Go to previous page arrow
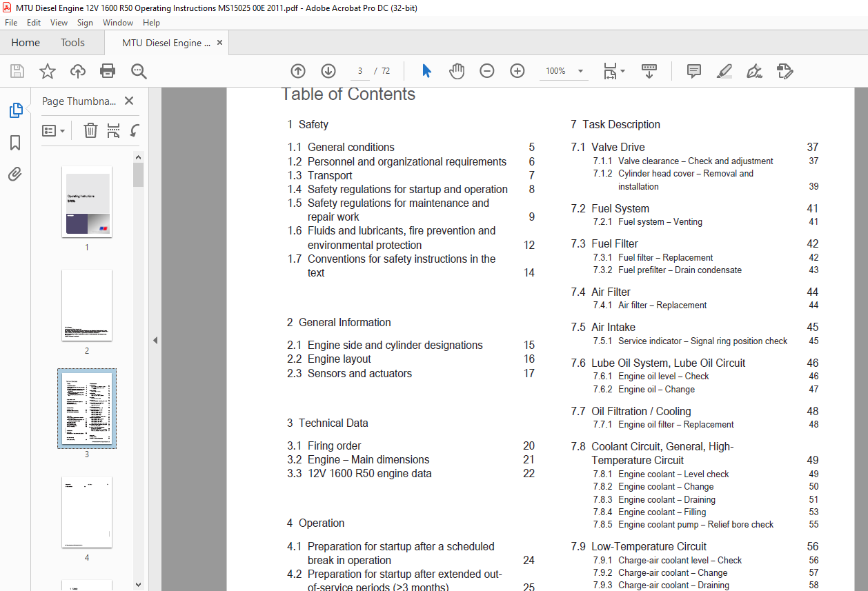 pos(298,71)
